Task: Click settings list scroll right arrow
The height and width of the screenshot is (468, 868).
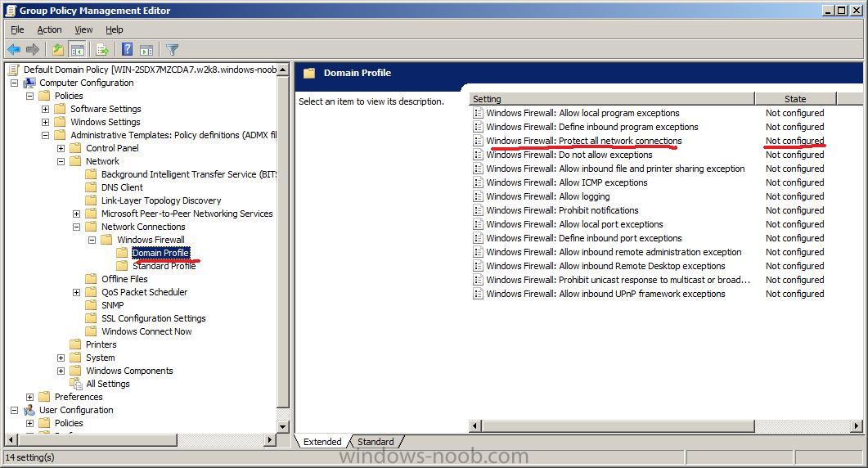Action: (x=857, y=426)
